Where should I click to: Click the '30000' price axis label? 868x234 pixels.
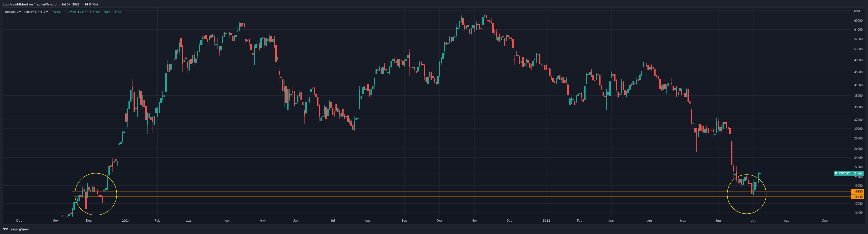tap(858, 129)
